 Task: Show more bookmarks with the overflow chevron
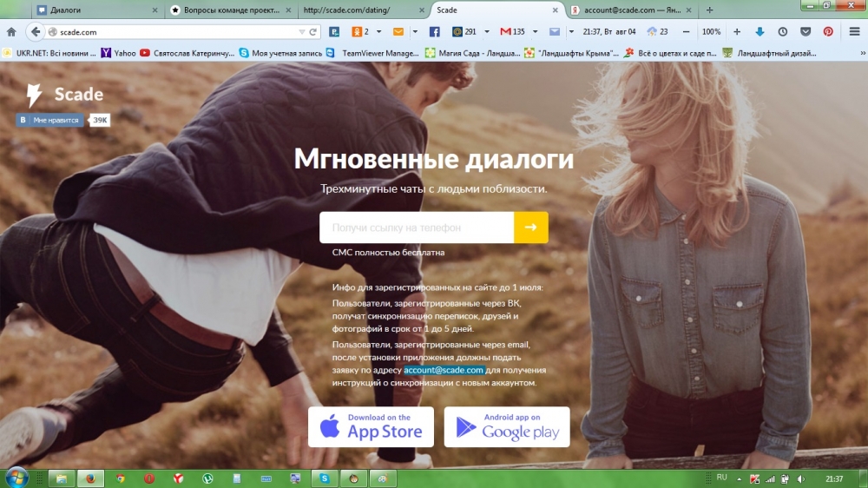(x=863, y=53)
